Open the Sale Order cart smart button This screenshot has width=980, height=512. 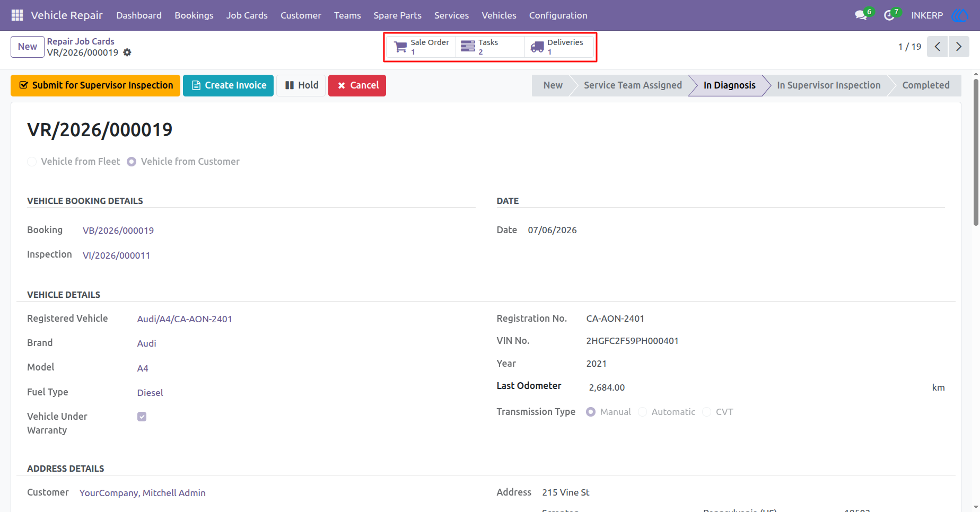click(422, 47)
